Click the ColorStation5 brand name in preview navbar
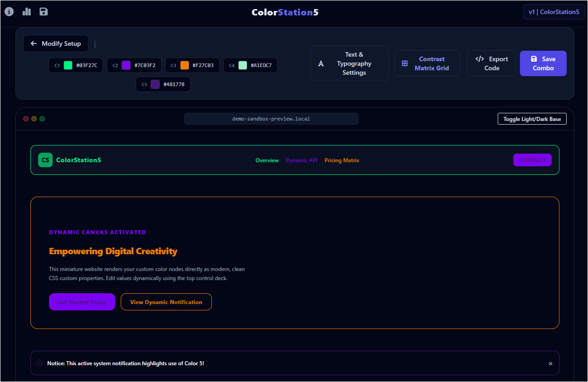This screenshot has width=588, height=382. click(x=78, y=160)
